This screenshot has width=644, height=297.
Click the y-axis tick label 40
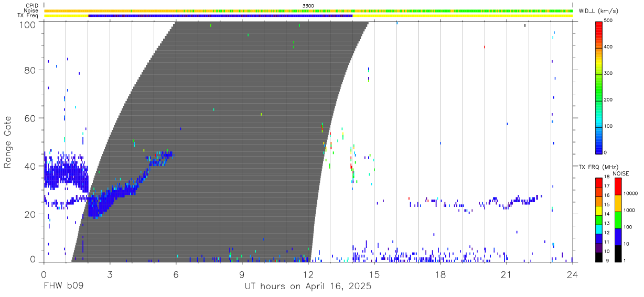tap(30, 166)
